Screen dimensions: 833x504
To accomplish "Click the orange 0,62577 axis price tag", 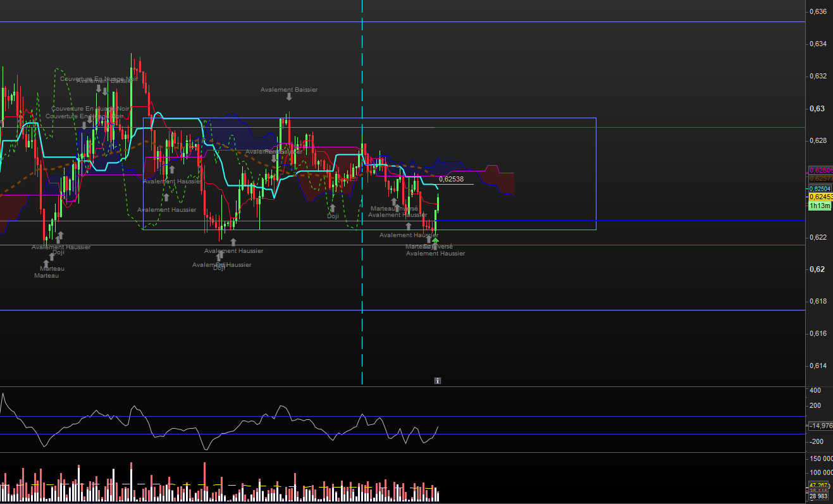I will tap(820, 179).
